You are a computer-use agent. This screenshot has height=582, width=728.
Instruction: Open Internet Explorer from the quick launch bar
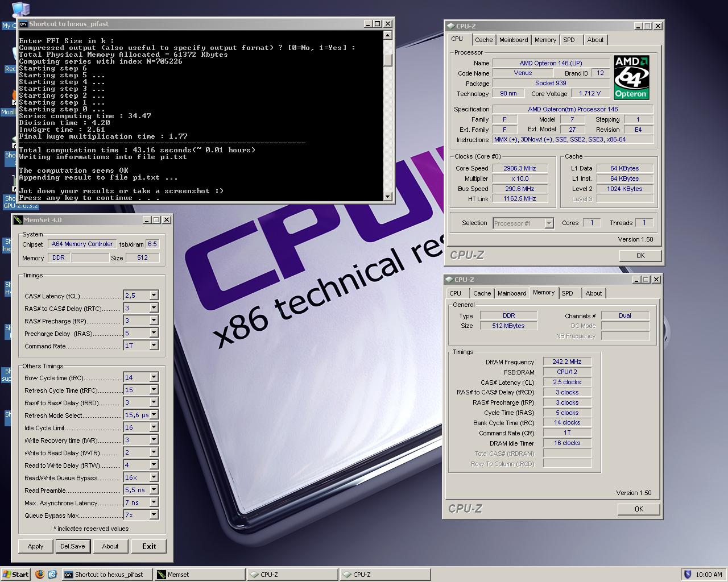click(52, 574)
